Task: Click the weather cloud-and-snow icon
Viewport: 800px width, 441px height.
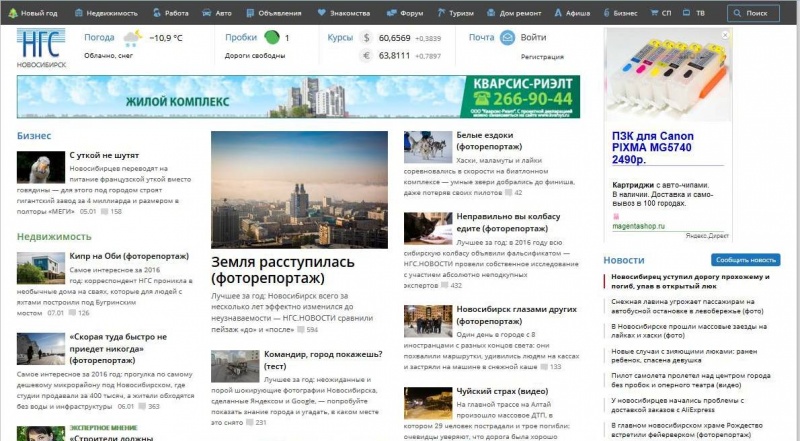Action: click(x=131, y=39)
